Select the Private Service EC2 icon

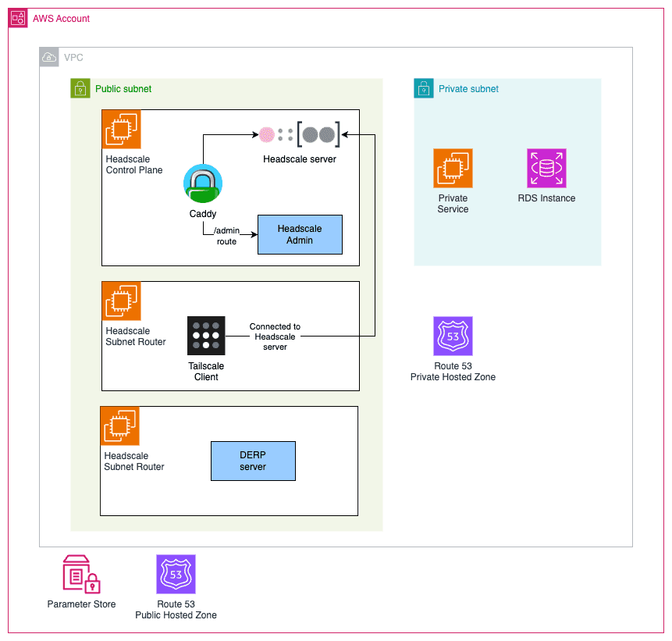[x=453, y=168]
